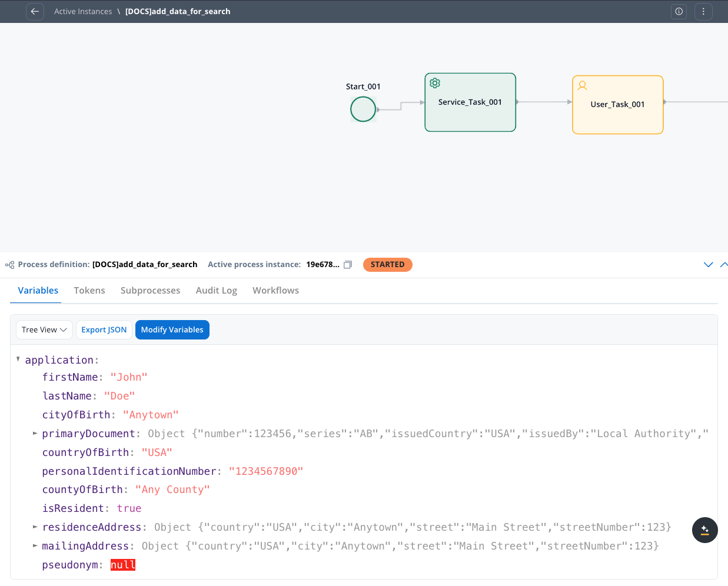The height and width of the screenshot is (586, 728).
Task: Collapse the panel with down chevron
Action: point(708,265)
